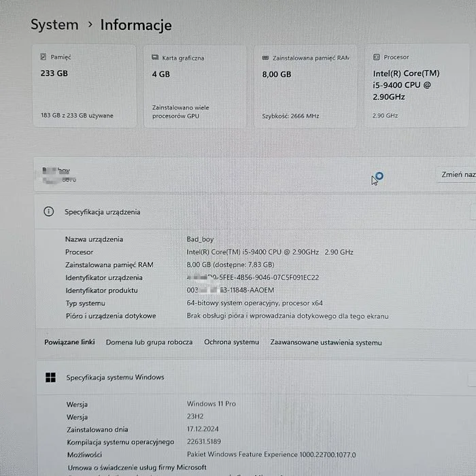The width and height of the screenshot is (476, 476).
Task: Click the Zmień nazwę button
Action: pyautogui.click(x=456, y=175)
